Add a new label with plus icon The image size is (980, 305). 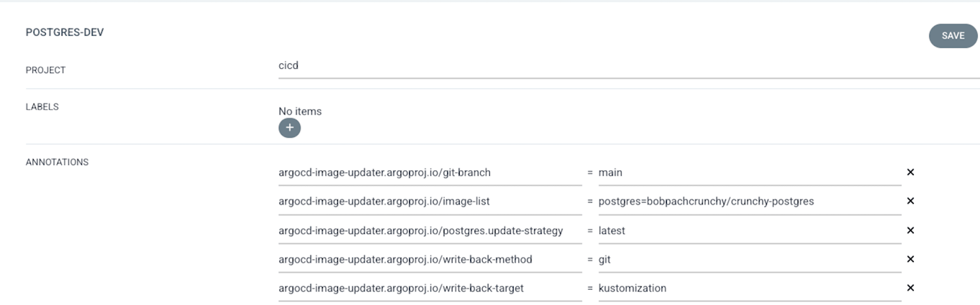(289, 128)
